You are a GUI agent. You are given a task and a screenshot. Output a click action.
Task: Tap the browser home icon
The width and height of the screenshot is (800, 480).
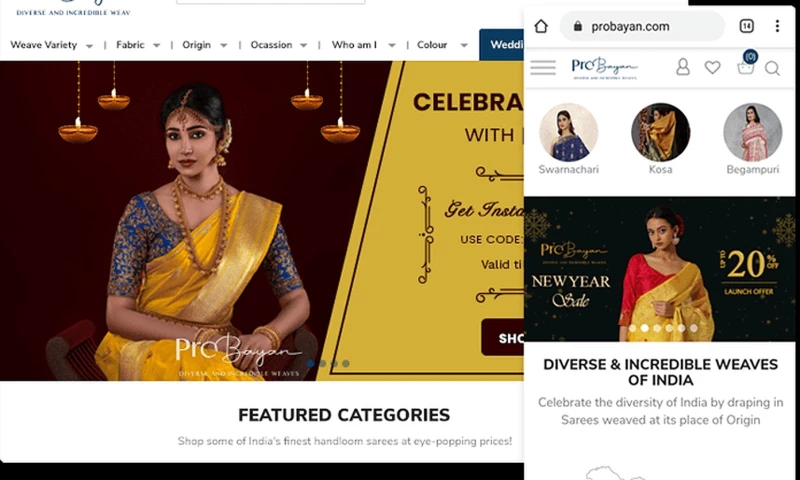(x=541, y=26)
